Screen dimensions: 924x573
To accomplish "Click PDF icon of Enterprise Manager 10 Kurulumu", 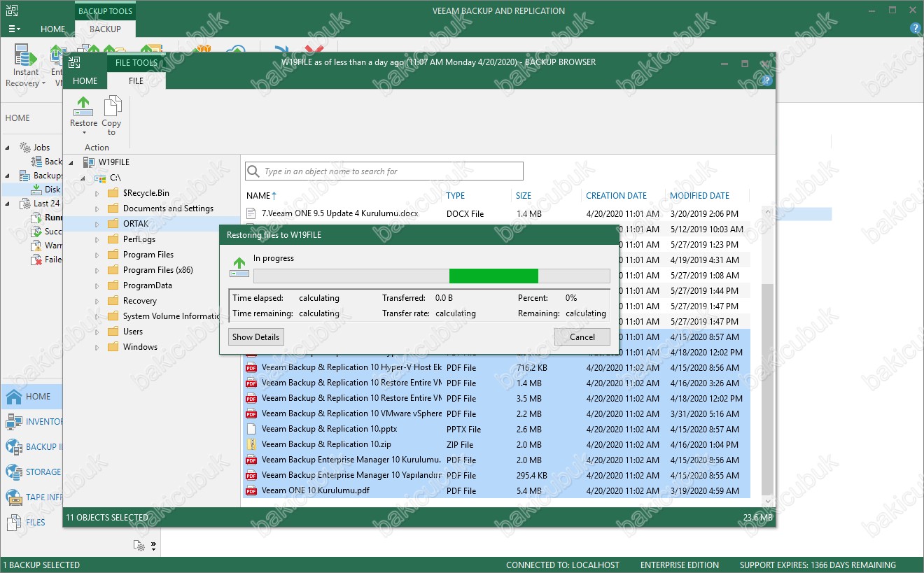I will click(252, 460).
